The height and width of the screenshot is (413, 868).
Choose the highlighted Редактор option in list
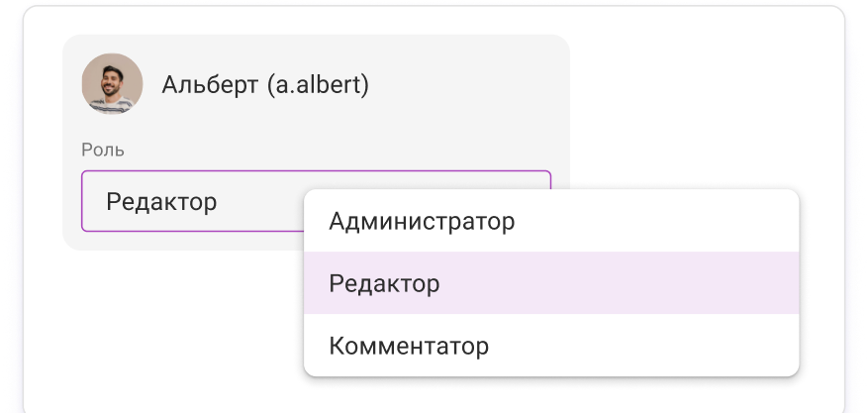pyautogui.click(x=384, y=284)
